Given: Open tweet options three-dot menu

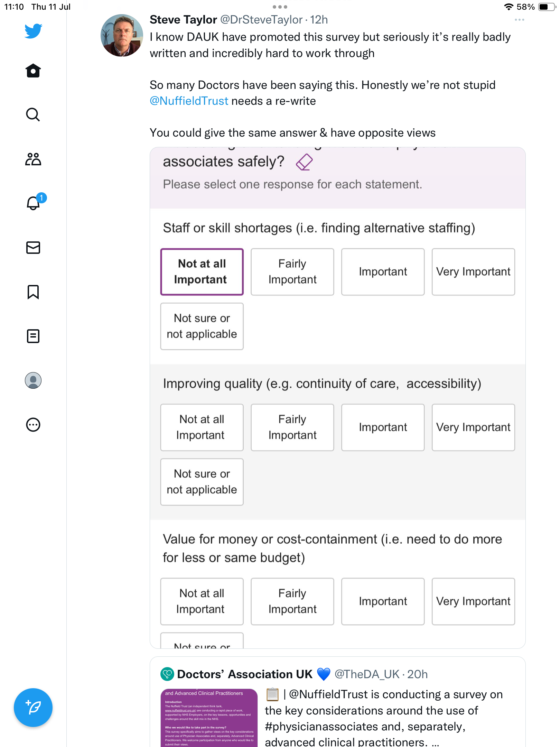Looking at the screenshot, I should [x=519, y=20].
